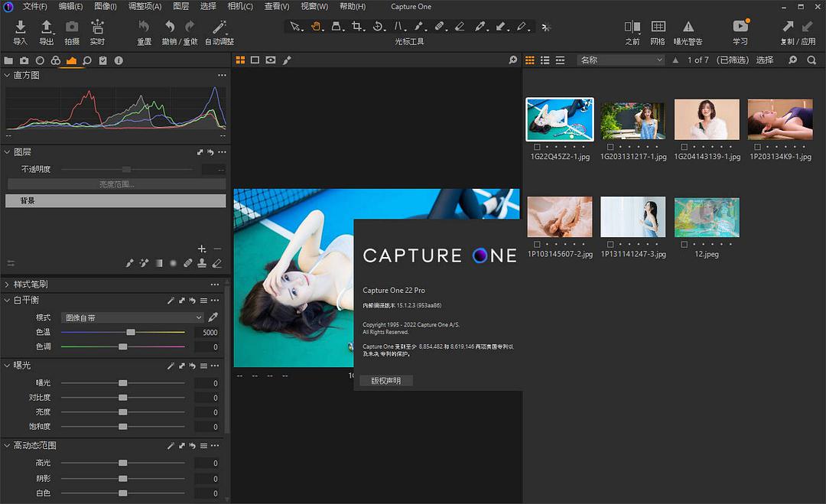Click the 亮度范围... button
This screenshot has height=504, width=826.
[116, 184]
